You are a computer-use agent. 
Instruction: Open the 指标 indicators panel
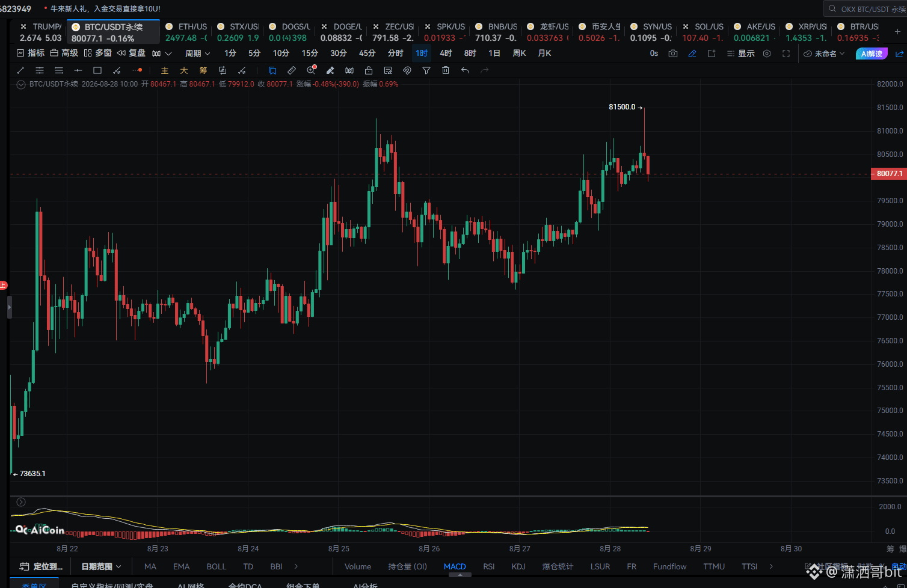[31, 53]
